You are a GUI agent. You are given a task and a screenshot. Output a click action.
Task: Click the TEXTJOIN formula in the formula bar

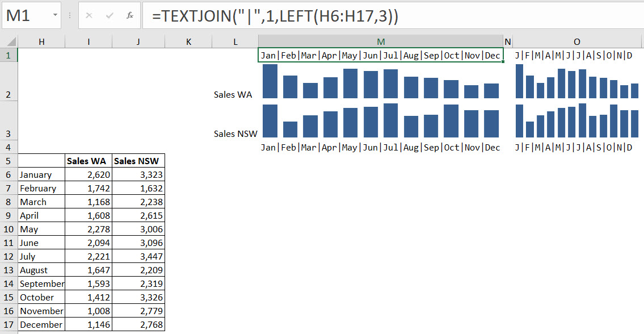pos(275,16)
